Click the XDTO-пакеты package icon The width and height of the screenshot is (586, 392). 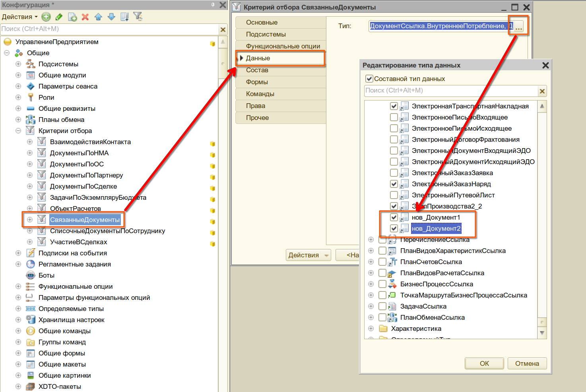pyautogui.click(x=31, y=386)
